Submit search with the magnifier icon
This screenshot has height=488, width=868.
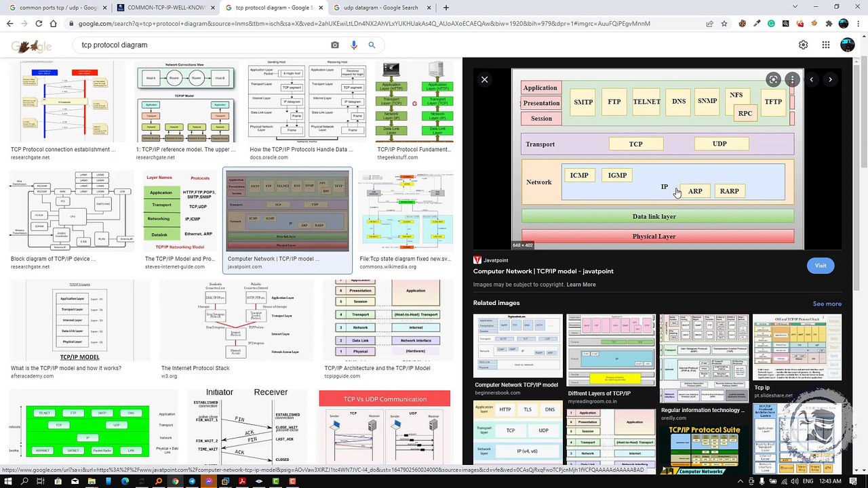(372, 45)
